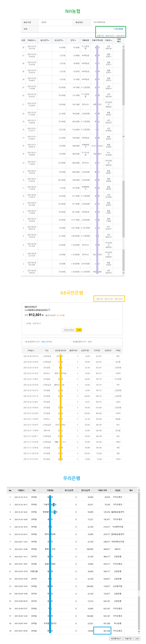Click KB 송금메모 column header

pyautogui.click(x=108, y=351)
